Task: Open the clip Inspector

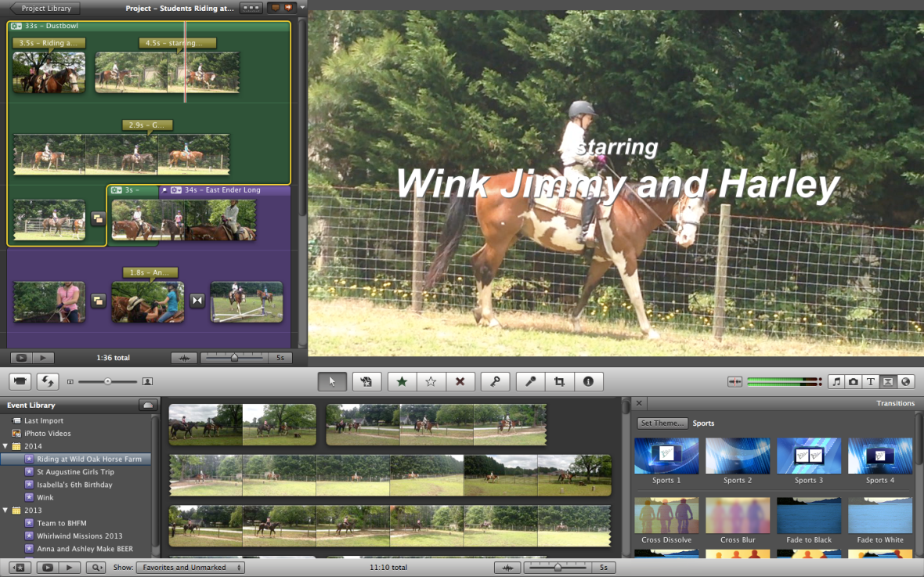Action: pyautogui.click(x=588, y=381)
